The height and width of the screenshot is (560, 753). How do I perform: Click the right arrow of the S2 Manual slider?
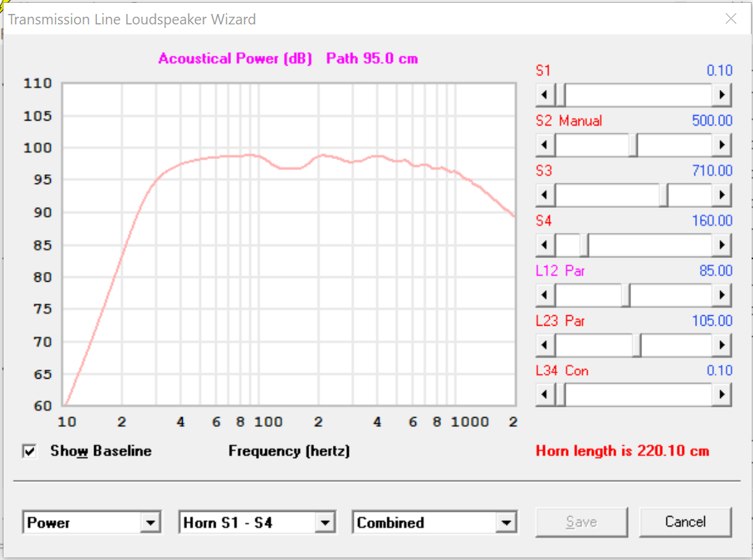click(x=722, y=145)
